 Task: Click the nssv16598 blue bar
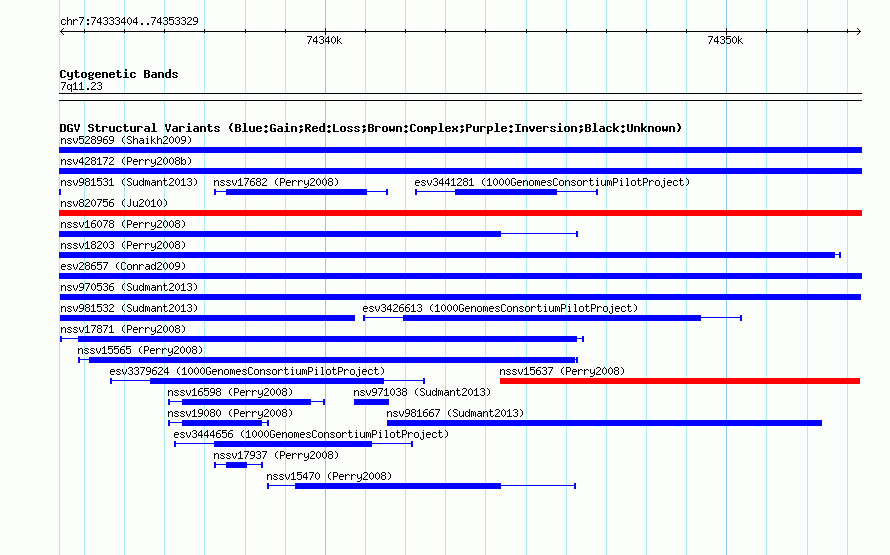click(246, 402)
